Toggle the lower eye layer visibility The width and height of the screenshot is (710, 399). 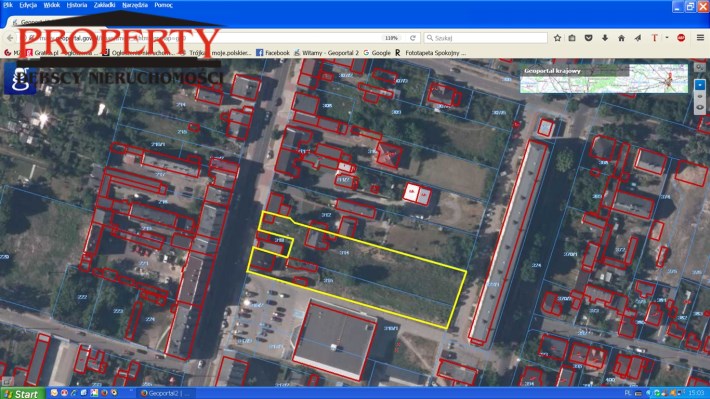700,108
